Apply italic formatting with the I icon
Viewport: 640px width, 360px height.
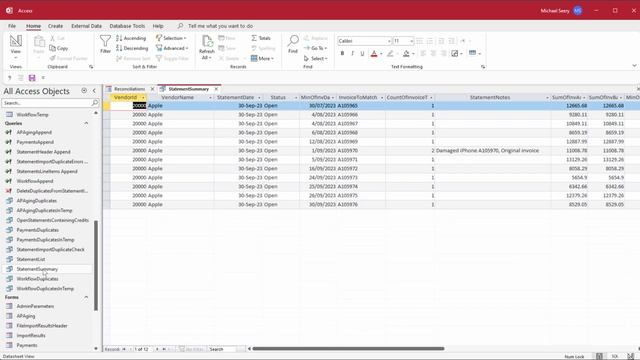pyautogui.click(x=352, y=53)
